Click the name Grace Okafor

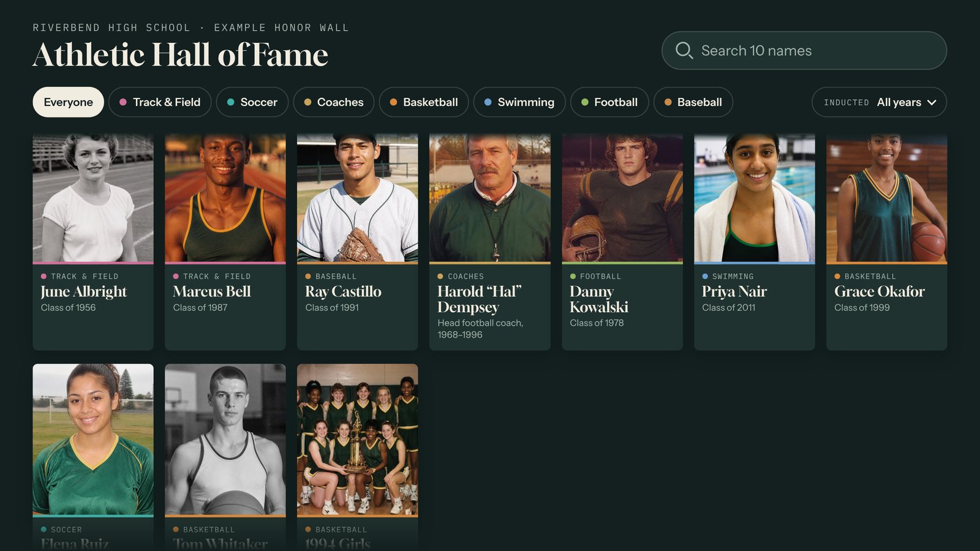point(880,291)
